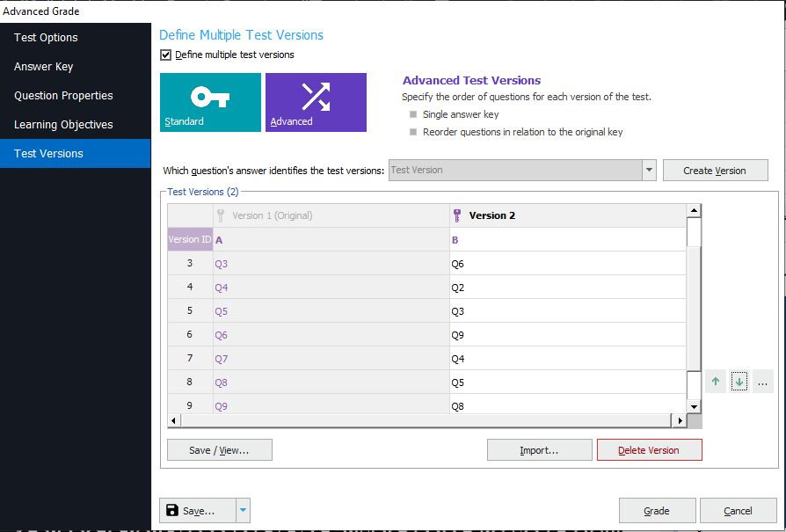Click the table's scroll down arrow
Image resolution: width=786 pixels, height=532 pixels.
(x=694, y=406)
